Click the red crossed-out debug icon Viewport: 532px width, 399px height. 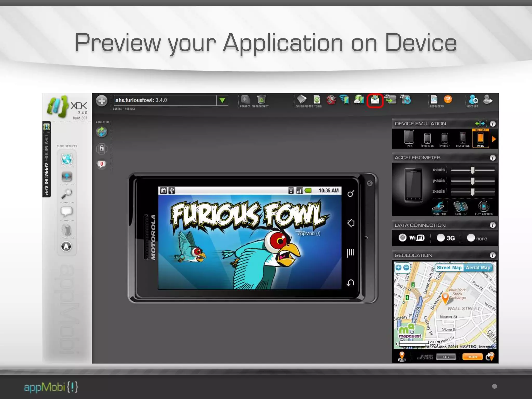point(331,100)
